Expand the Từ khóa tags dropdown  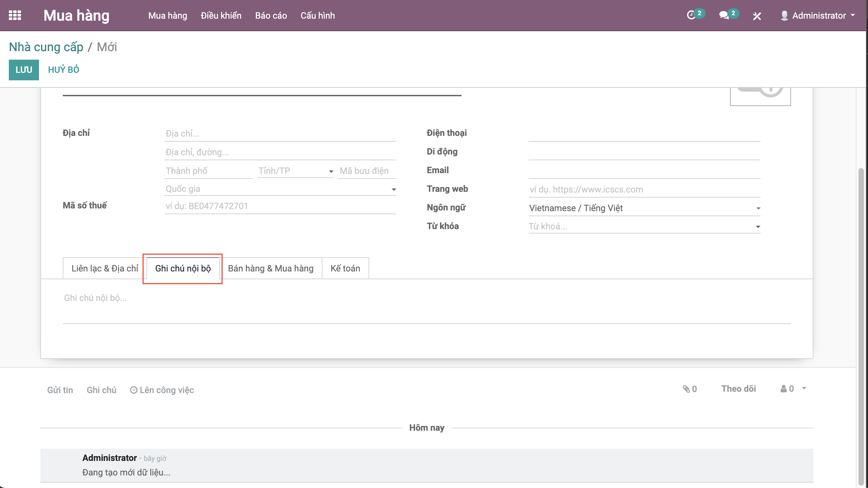(758, 227)
